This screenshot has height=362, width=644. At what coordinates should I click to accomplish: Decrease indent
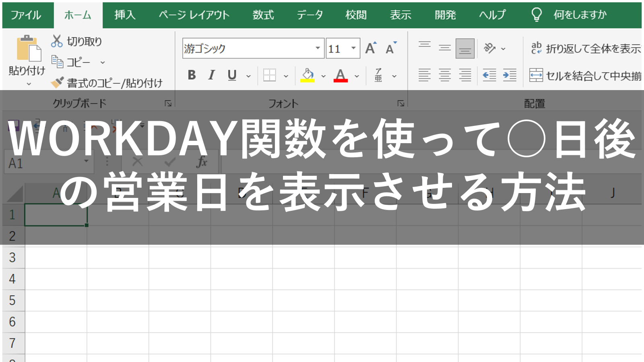489,75
